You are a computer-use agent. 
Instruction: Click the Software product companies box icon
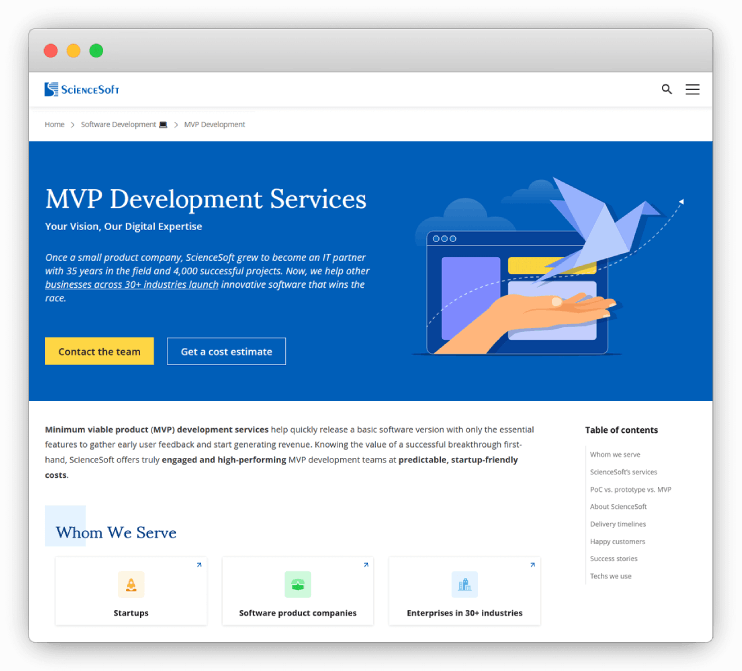coord(298,584)
